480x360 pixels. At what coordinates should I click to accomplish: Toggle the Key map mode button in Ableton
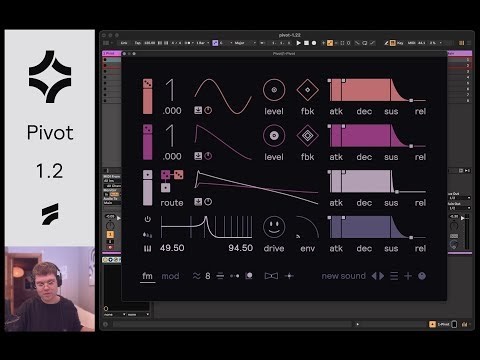[x=400, y=43]
